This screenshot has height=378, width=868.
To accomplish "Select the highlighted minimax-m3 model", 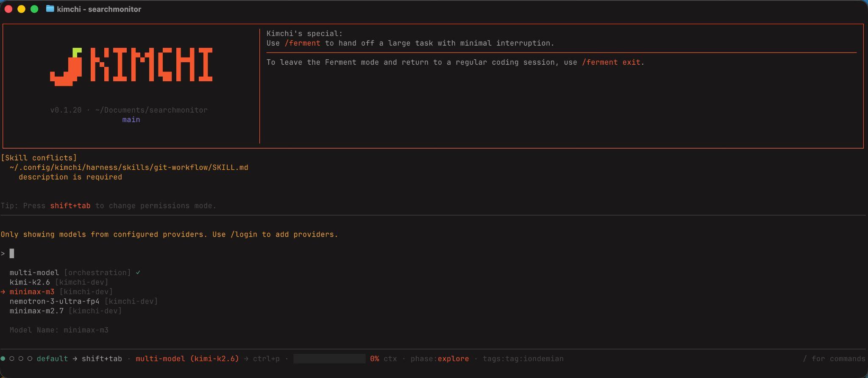I will [x=61, y=292].
